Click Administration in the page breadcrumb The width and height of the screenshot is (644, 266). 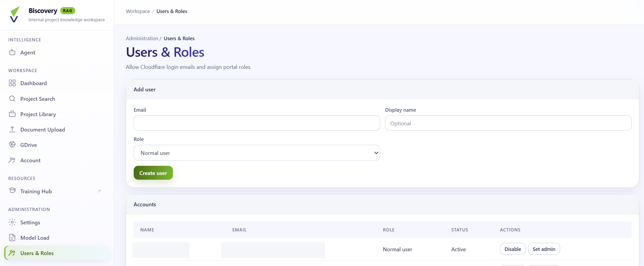(142, 38)
